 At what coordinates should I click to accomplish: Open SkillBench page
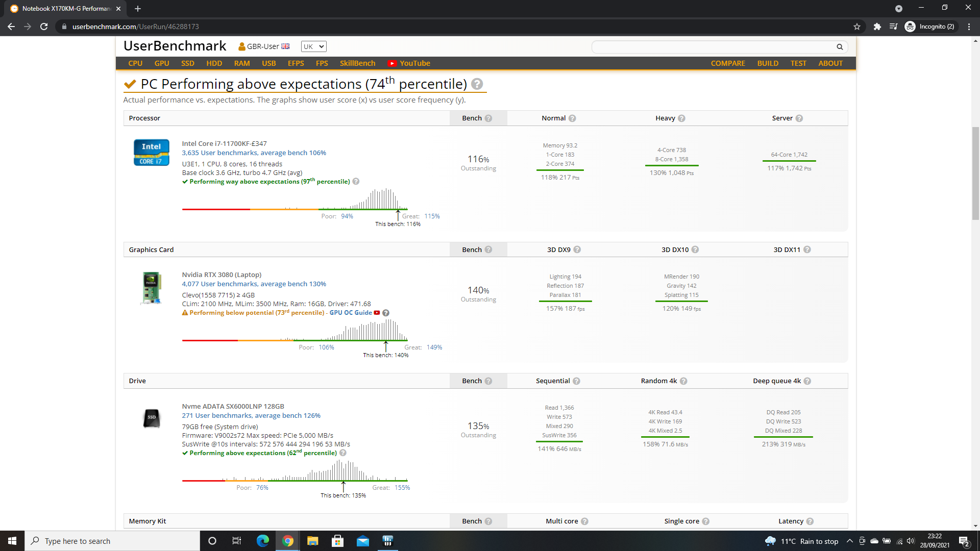[x=358, y=63]
